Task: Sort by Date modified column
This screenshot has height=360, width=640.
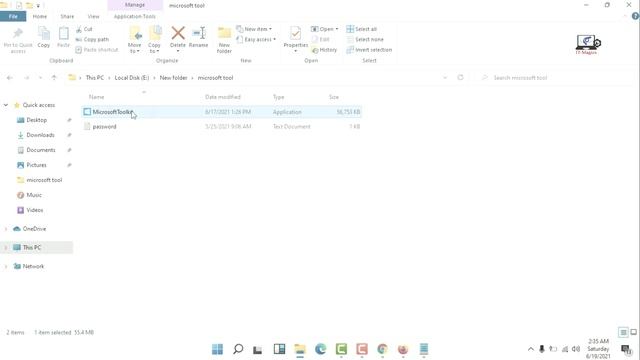Action: [223, 97]
